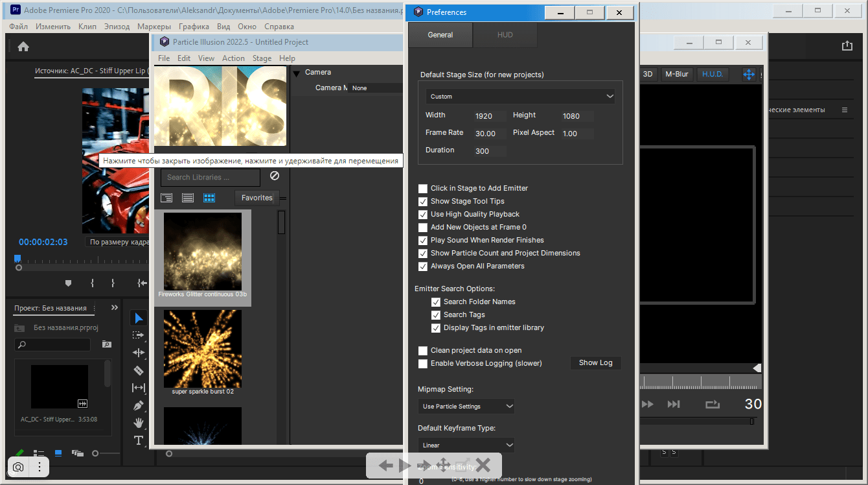
Task: Switch Premiere project to list view
Action: 39,453
